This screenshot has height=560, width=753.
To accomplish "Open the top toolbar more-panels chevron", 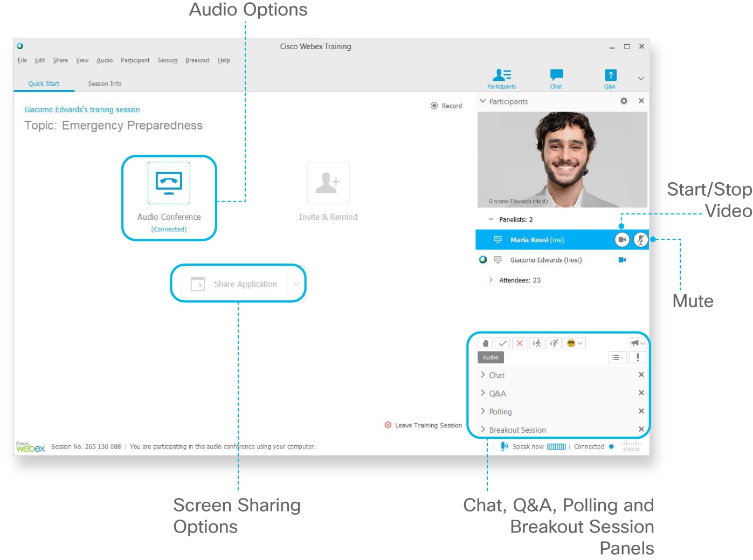I will (x=641, y=79).
